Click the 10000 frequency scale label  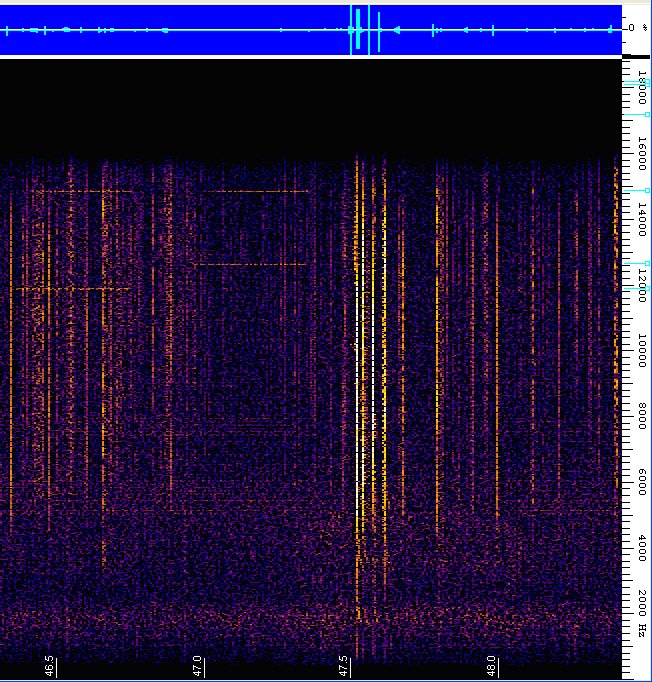(642, 351)
